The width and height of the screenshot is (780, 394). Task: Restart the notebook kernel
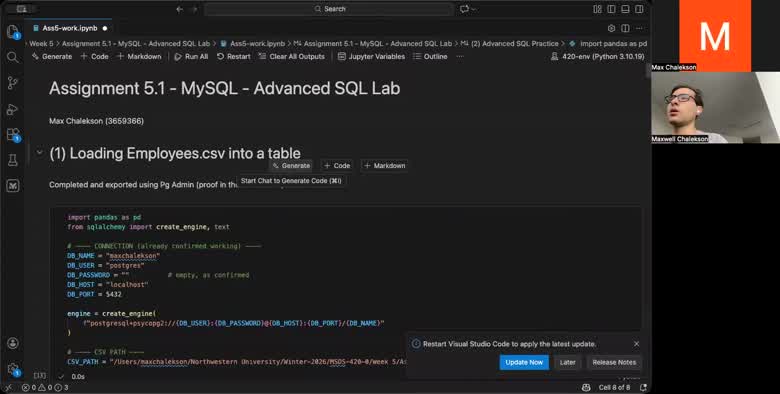[234, 57]
